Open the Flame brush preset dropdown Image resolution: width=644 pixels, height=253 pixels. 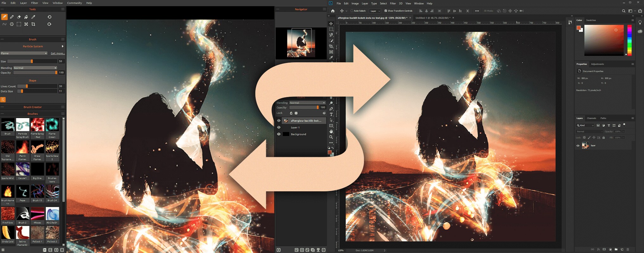tap(24, 53)
